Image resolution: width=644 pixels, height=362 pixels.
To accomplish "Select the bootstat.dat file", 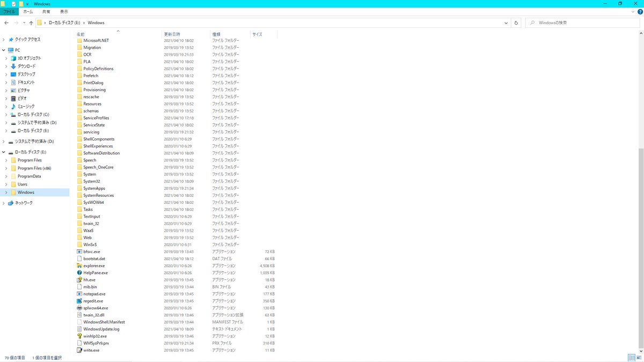I will tap(94, 258).
